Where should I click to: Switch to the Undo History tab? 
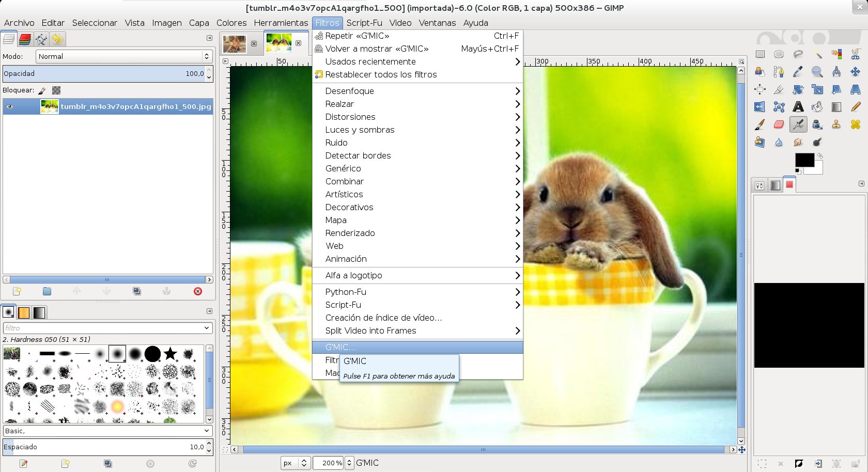pyautogui.click(x=57, y=39)
